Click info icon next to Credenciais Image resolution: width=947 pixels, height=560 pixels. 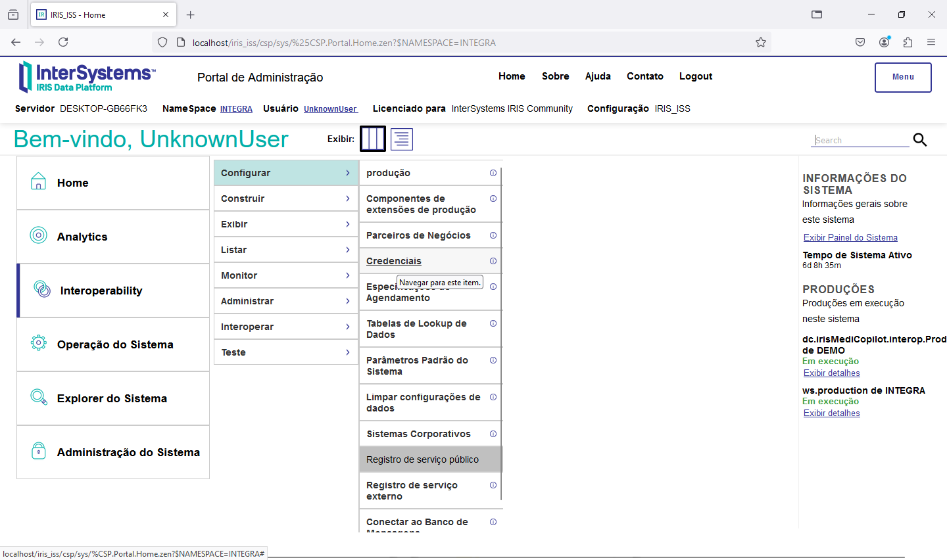pyautogui.click(x=493, y=261)
